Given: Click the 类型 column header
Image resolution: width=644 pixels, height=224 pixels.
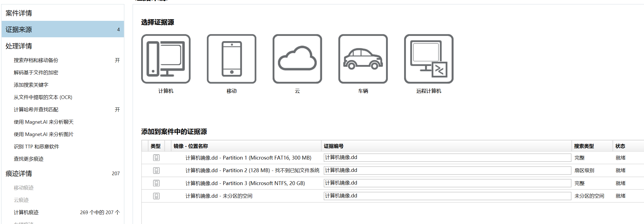Looking at the screenshot, I should [156, 146].
